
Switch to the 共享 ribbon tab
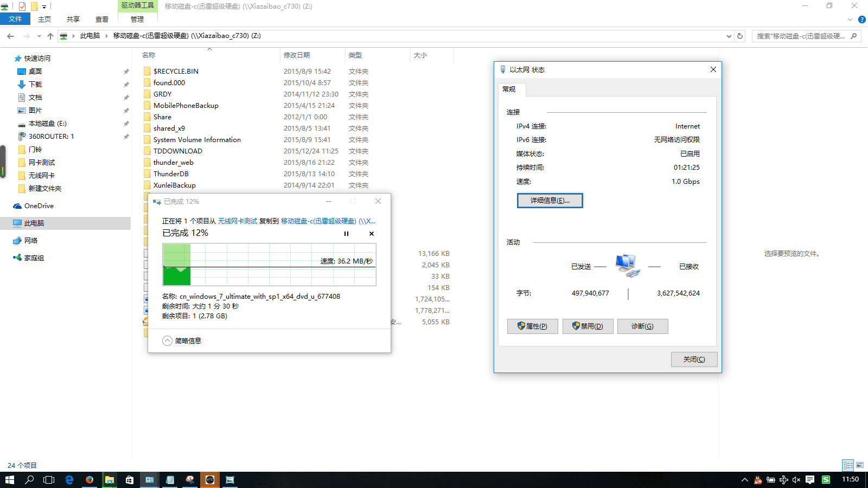73,19
